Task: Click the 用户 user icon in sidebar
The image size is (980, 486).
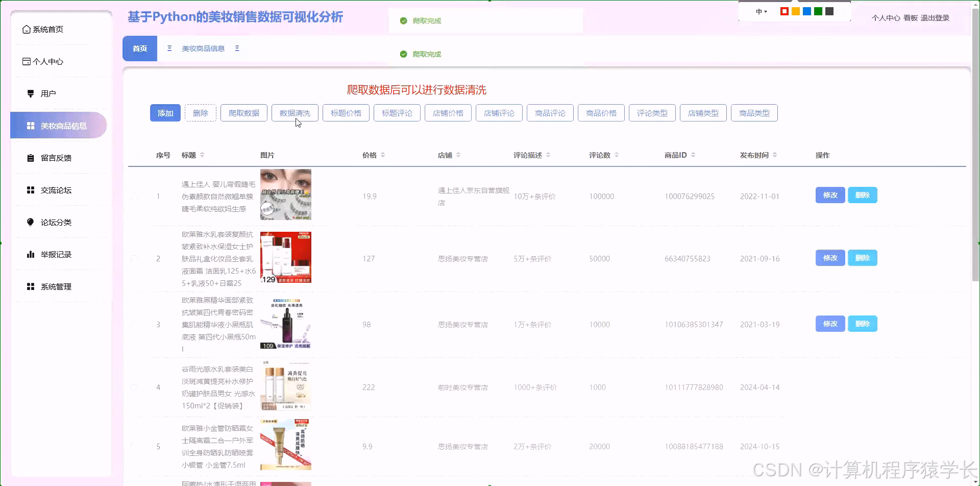Action: 30,93
